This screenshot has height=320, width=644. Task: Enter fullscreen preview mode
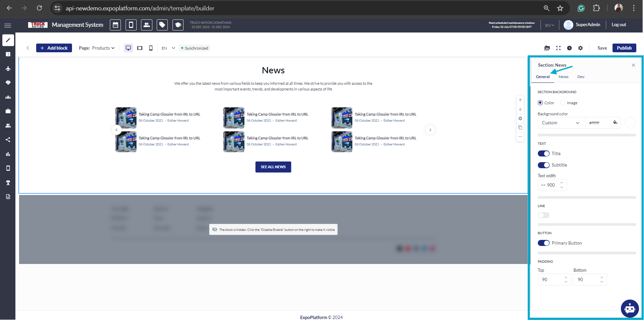tap(558, 48)
